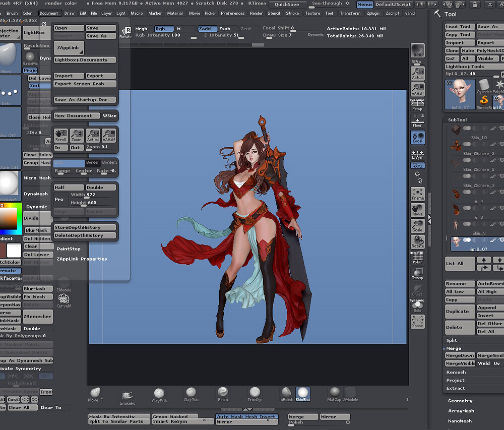This screenshot has width=504, height=430.
Task: Click the BPR render button
Action: [417, 50]
